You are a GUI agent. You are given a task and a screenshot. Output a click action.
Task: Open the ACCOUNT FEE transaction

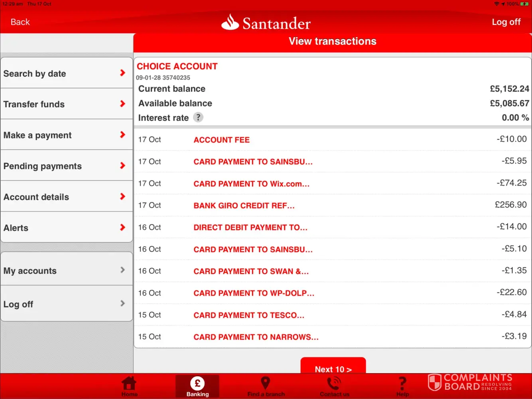click(x=333, y=140)
